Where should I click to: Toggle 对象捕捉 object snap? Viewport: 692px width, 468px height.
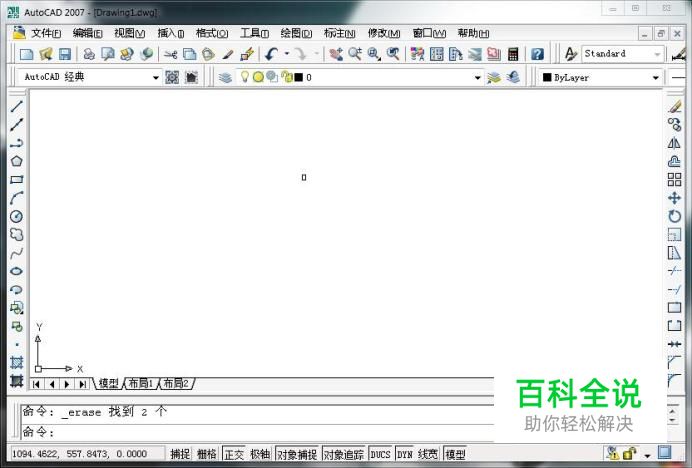pyautogui.click(x=297, y=454)
